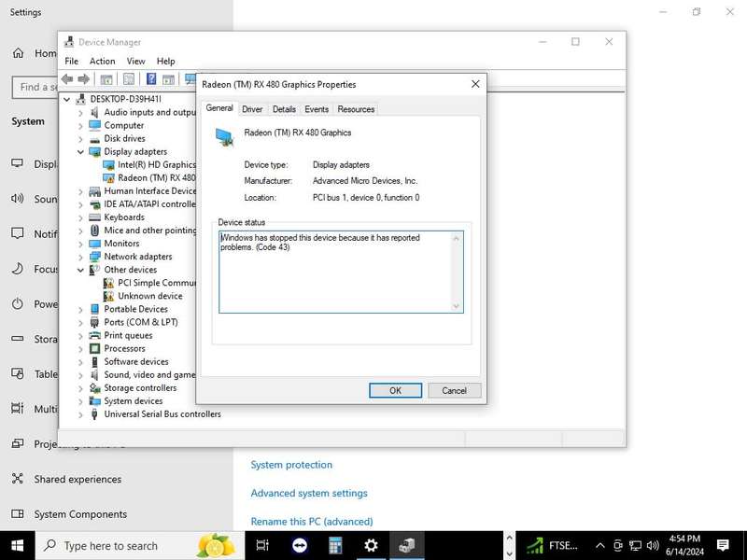Click the Settings gear taskbar icon
This screenshot has width=747, height=560.
(371, 545)
